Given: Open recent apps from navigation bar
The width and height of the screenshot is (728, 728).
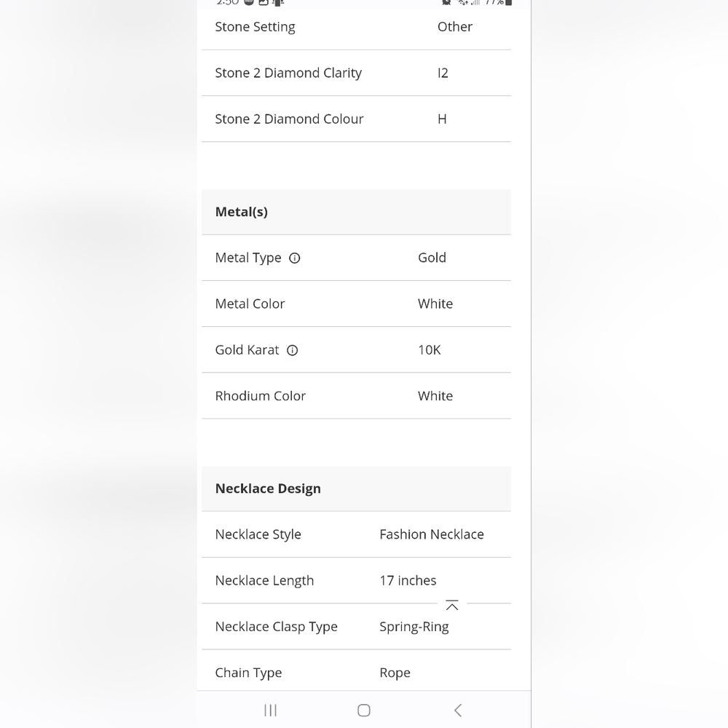Looking at the screenshot, I should point(270,710).
